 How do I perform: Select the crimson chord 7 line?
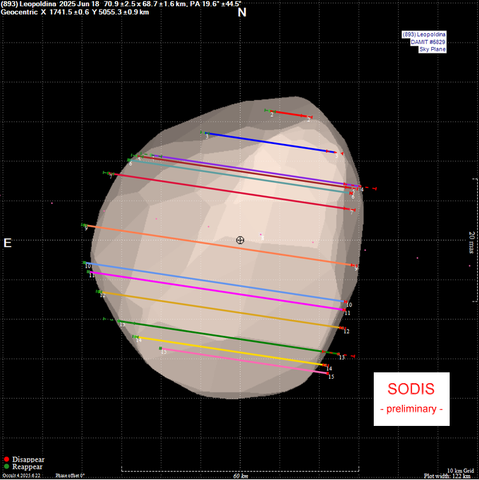click(x=231, y=192)
